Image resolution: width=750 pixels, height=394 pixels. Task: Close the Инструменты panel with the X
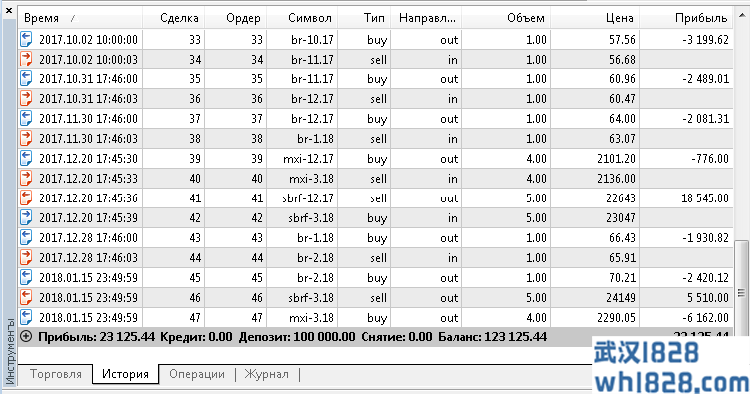click(x=9, y=10)
